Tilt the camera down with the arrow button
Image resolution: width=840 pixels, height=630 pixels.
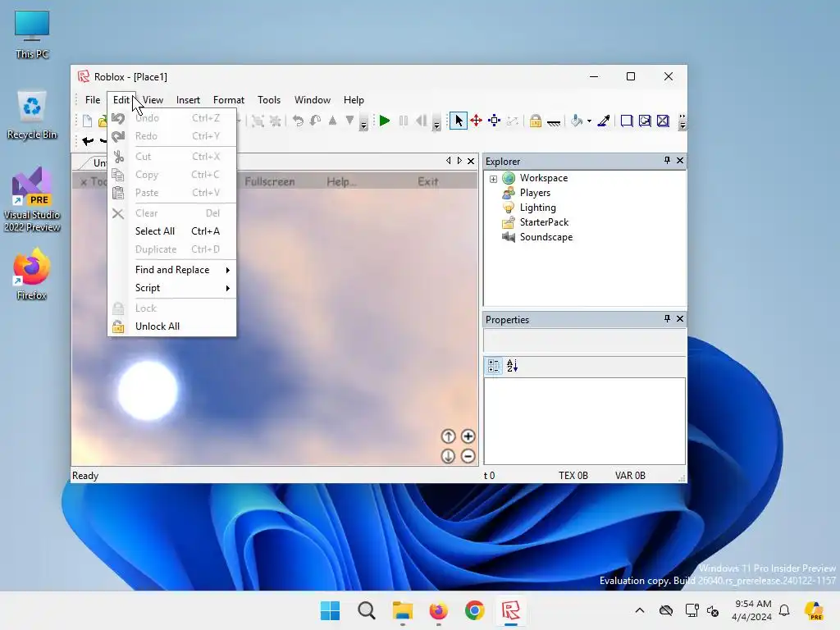click(449, 456)
